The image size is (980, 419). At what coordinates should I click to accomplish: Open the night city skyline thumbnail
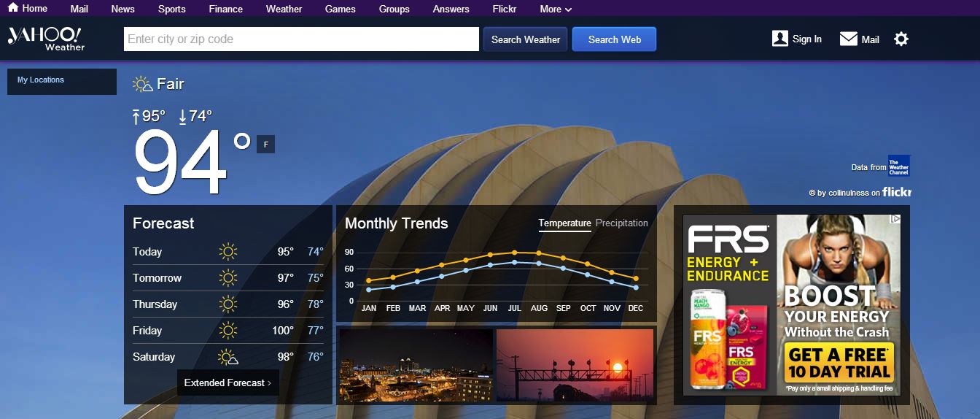tap(416, 365)
